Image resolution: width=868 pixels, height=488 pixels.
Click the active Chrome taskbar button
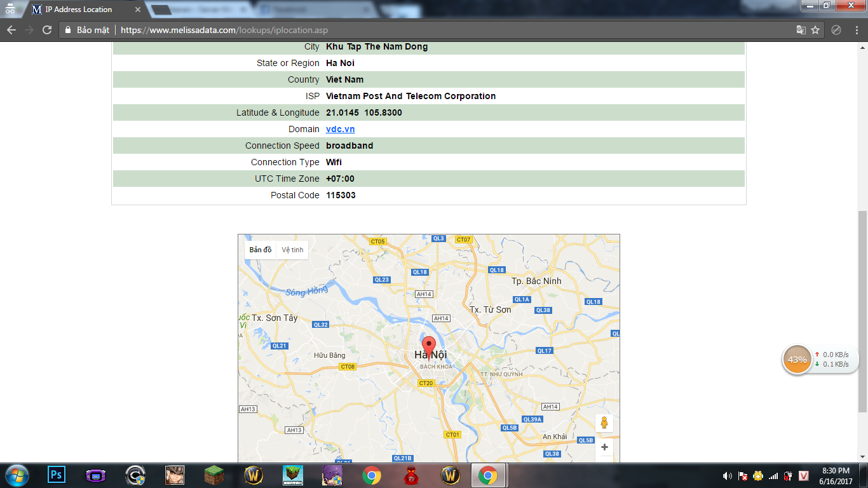[488, 475]
